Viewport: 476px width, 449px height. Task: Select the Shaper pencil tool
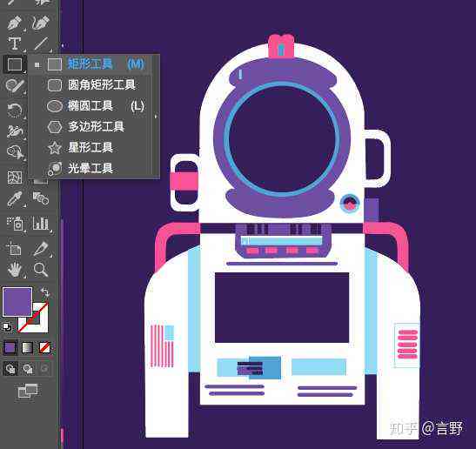point(15,86)
